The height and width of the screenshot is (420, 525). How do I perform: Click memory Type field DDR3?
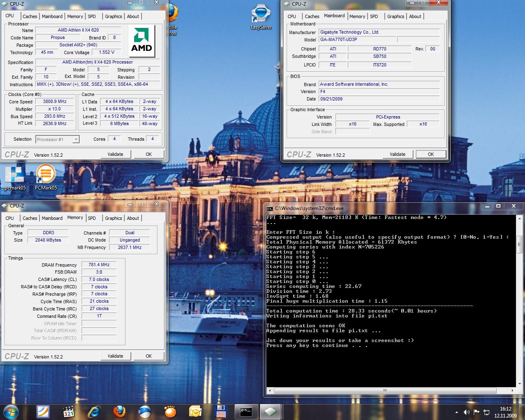[x=48, y=233]
